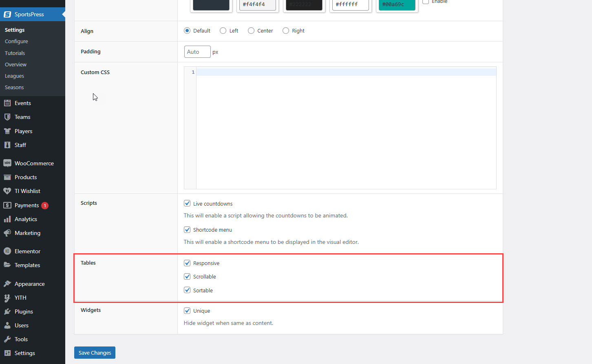Click the Marketing menu label
592x364 pixels.
point(27,233)
